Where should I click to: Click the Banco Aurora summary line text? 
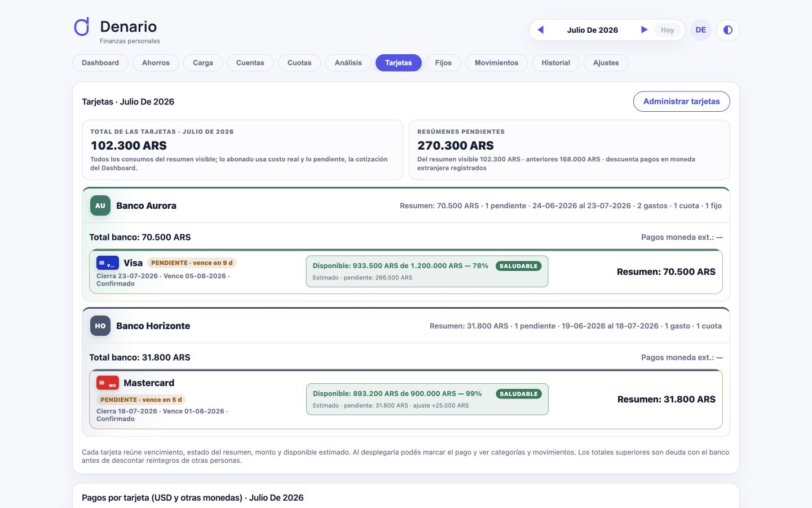point(561,205)
